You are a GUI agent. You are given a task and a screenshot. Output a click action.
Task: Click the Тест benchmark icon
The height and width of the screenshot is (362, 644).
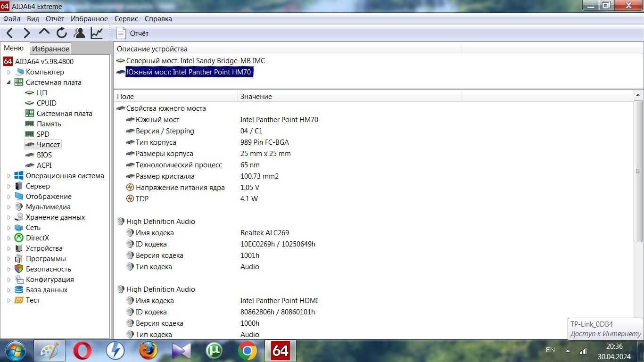click(x=19, y=300)
